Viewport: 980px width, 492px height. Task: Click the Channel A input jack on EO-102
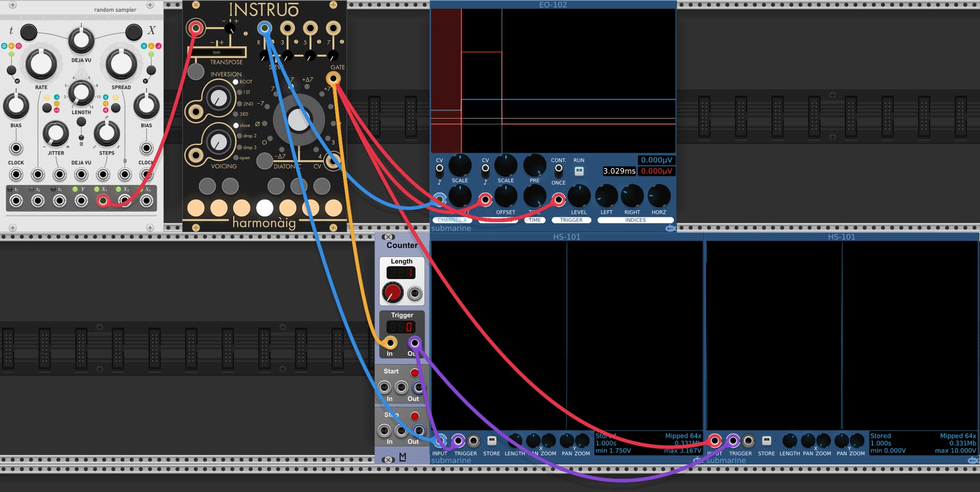point(439,199)
